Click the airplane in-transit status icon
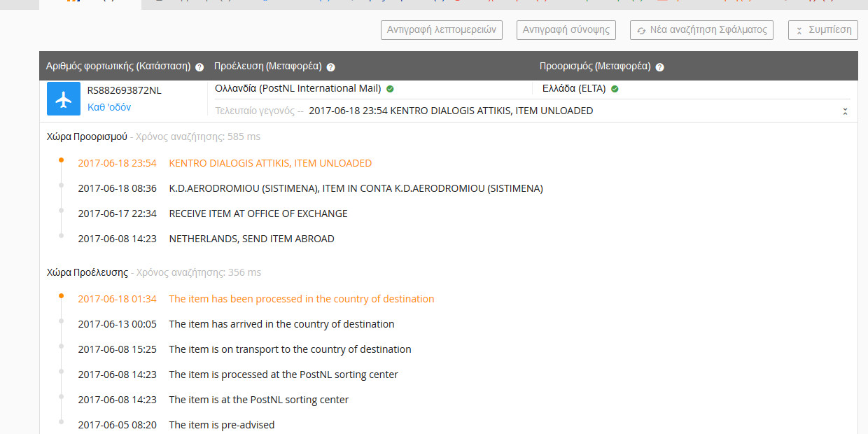868x434 pixels. 64,99
